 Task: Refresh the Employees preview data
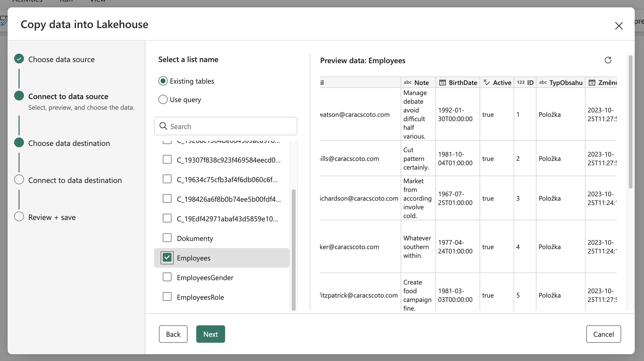pos(608,60)
